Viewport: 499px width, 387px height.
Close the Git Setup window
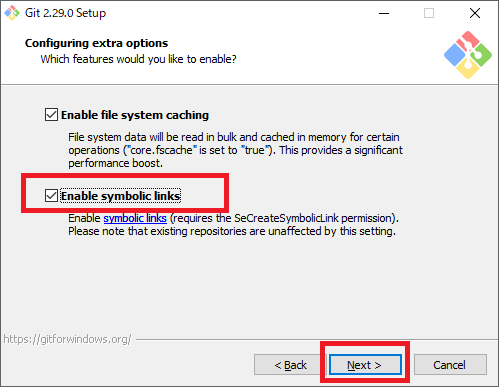coord(475,13)
